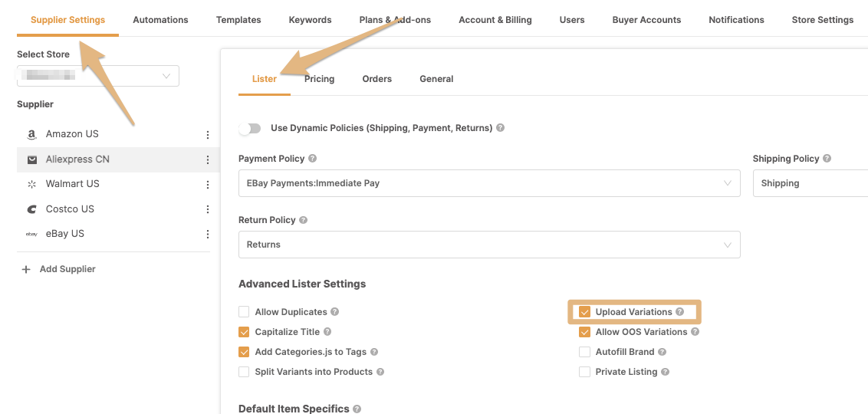868x414 pixels.
Task: Click help icon next to Payment Policy
Action: point(313,159)
